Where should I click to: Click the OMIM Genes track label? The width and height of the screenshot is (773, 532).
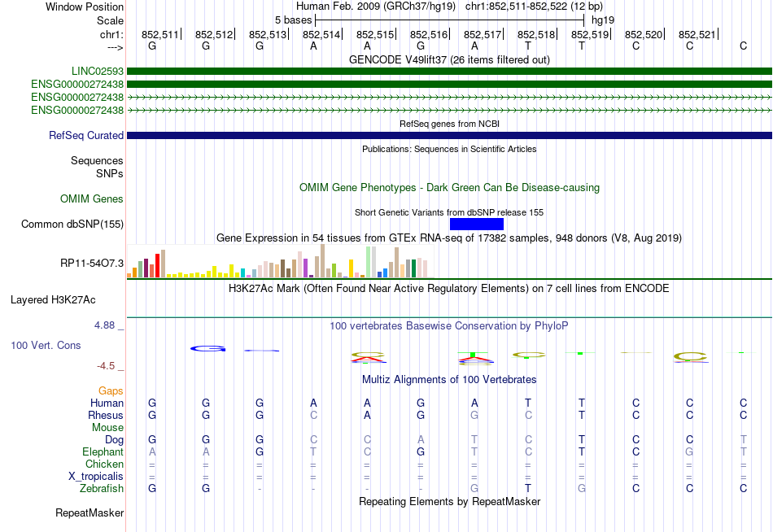pos(91,198)
